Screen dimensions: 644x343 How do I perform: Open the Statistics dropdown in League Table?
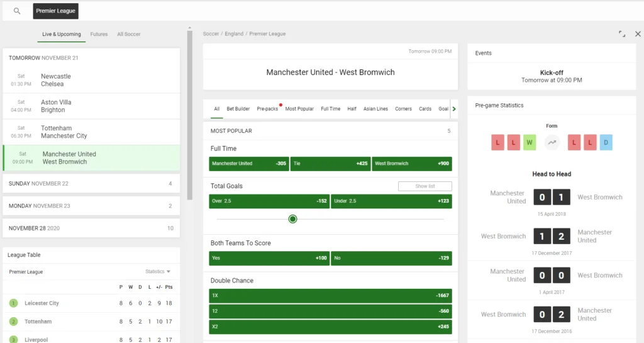[x=158, y=271]
